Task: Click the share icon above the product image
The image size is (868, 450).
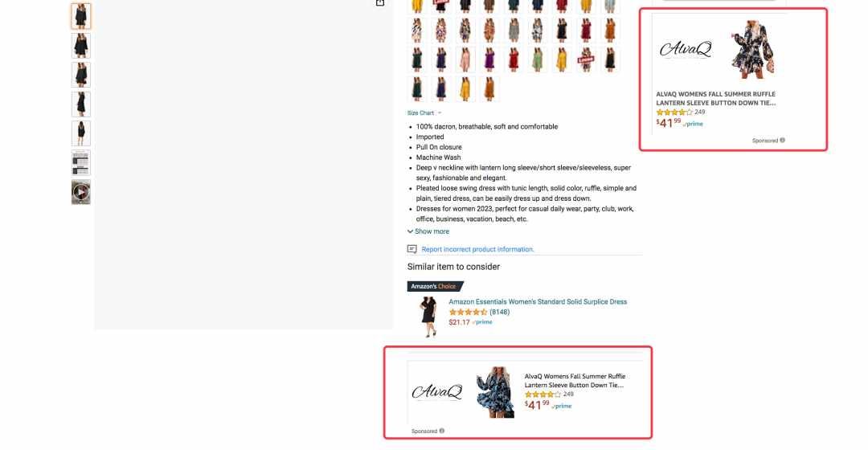Action: pos(379,2)
